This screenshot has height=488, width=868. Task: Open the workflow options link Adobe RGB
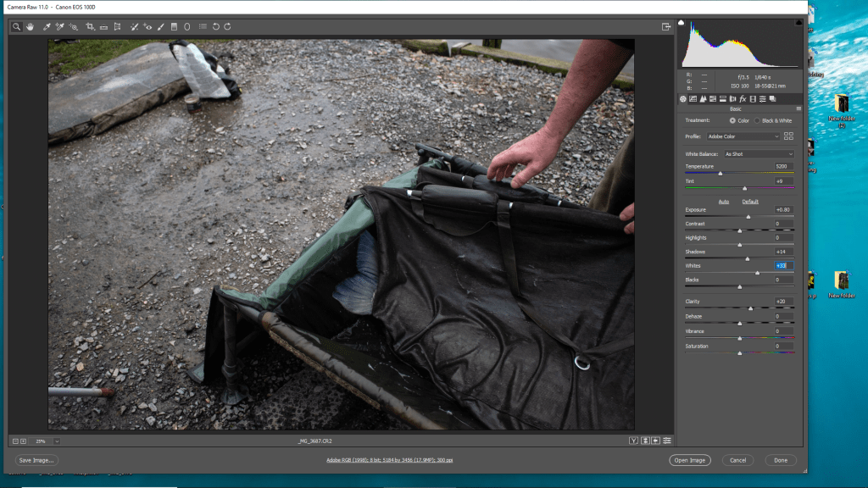390,460
